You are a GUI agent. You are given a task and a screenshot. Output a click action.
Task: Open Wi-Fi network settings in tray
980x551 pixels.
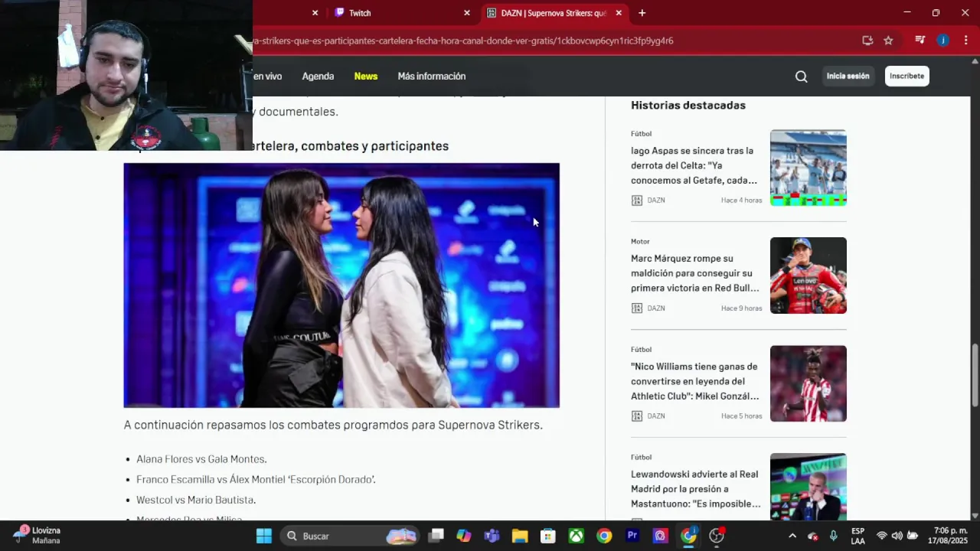[x=882, y=536]
